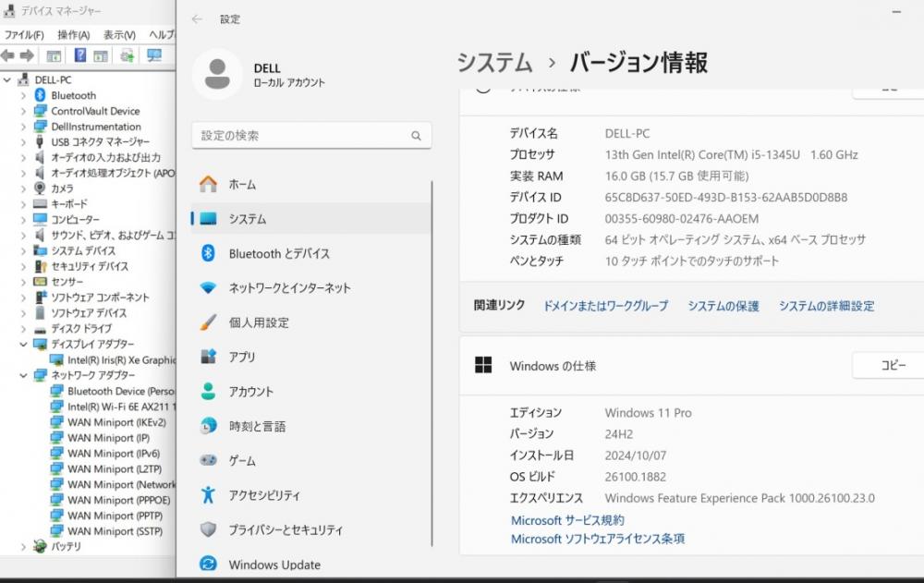This screenshot has width=924, height=583.
Task: Select the WAN Miniport (L2TP) adapter
Action: coord(115,468)
